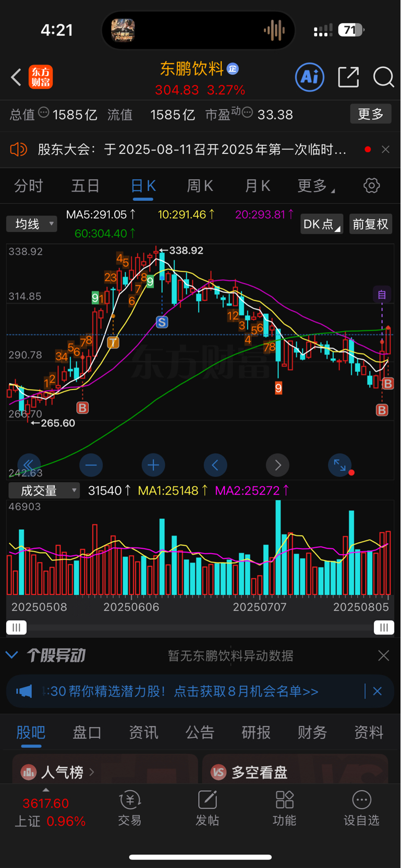
Task: Close the 个股异动 panel
Action: [x=384, y=655]
